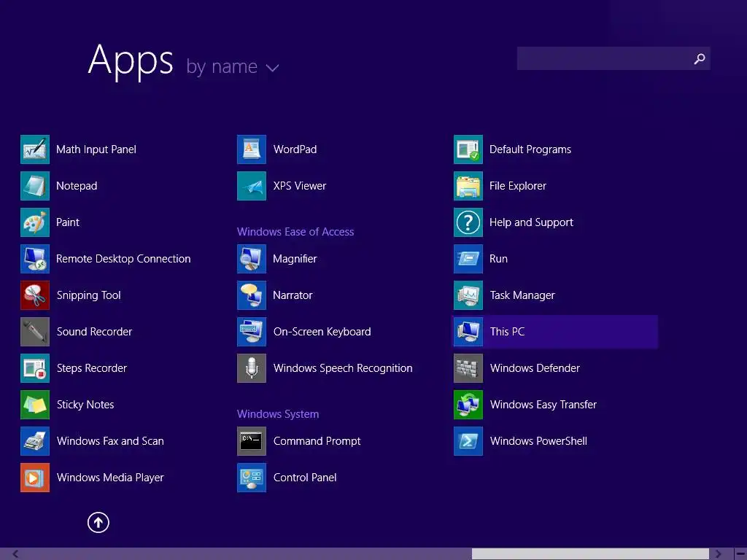Screen dimensions: 747x560
Task: Click the 'Command Prompt' label
Action: [x=317, y=441]
